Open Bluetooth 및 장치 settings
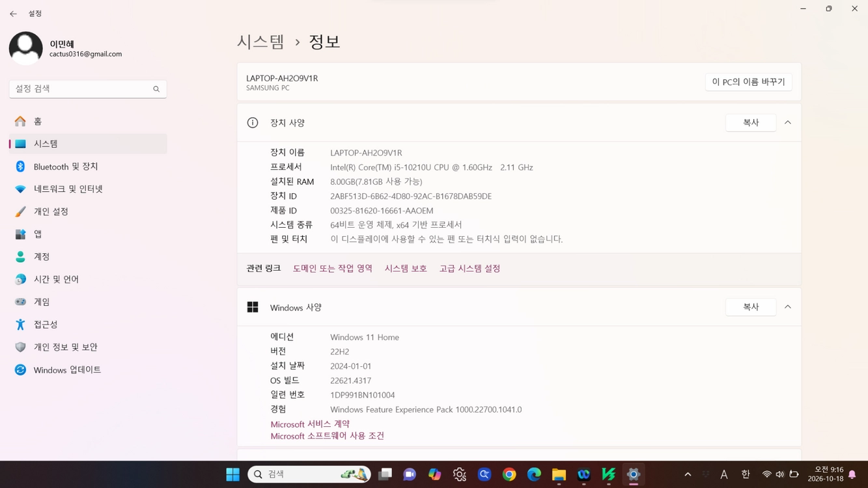Image resolution: width=868 pixels, height=488 pixels. pos(88,167)
